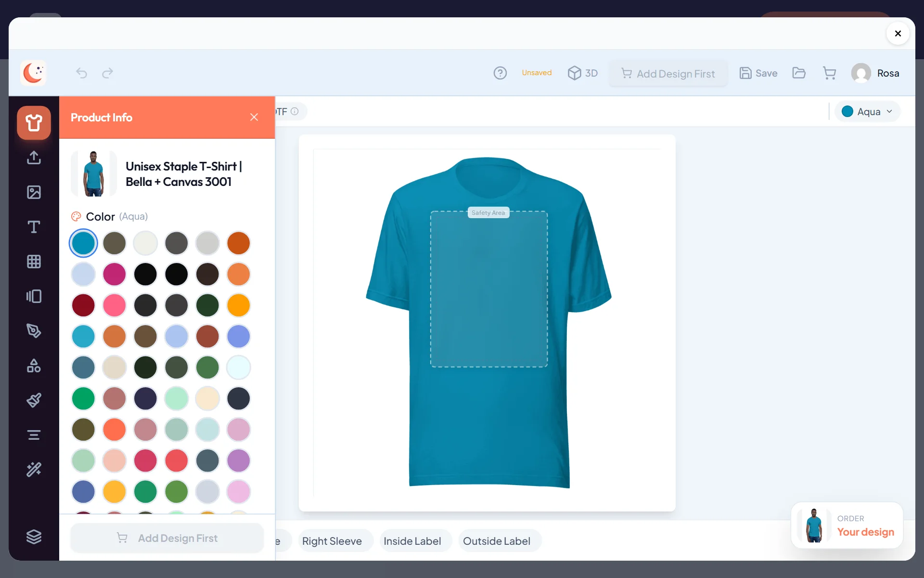
Task: Pick the dark maroon red swatch
Action: 83,305
